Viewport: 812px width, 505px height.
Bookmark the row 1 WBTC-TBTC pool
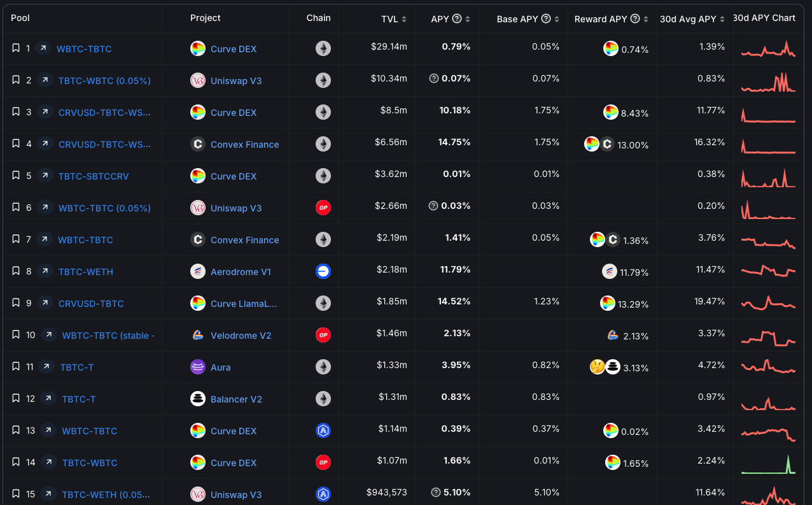point(16,48)
